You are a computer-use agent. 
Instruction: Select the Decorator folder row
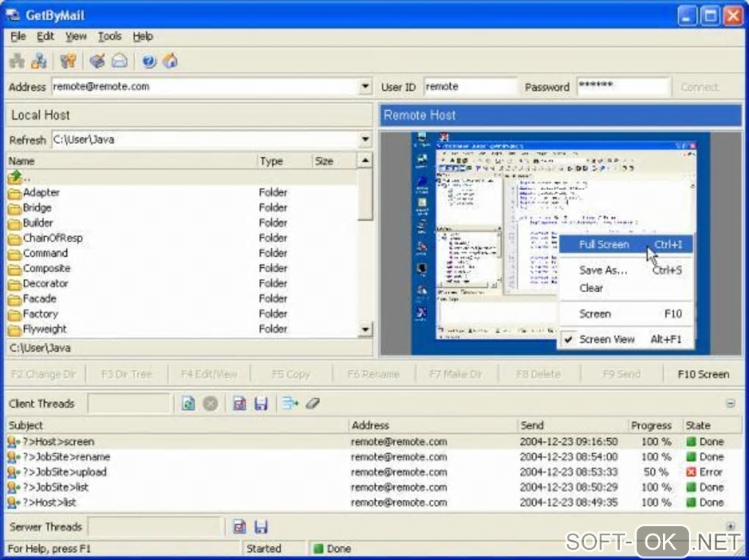[x=181, y=283]
